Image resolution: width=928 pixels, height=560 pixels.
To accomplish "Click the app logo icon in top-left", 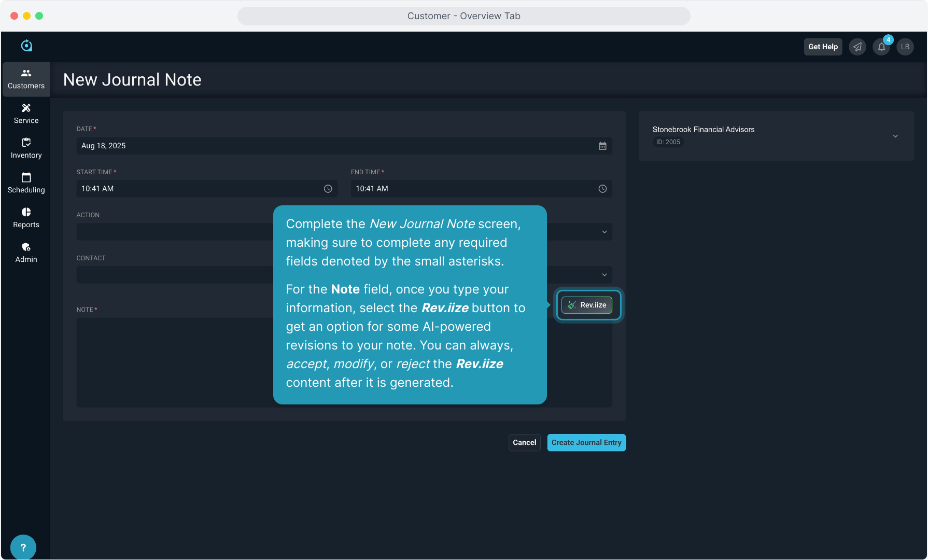I will pyautogui.click(x=26, y=46).
